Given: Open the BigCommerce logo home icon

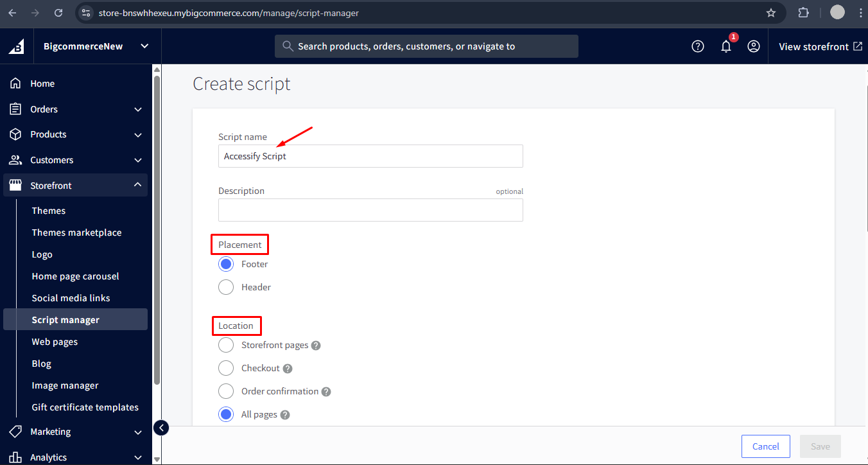Looking at the screenshot, I should [15, 46].
